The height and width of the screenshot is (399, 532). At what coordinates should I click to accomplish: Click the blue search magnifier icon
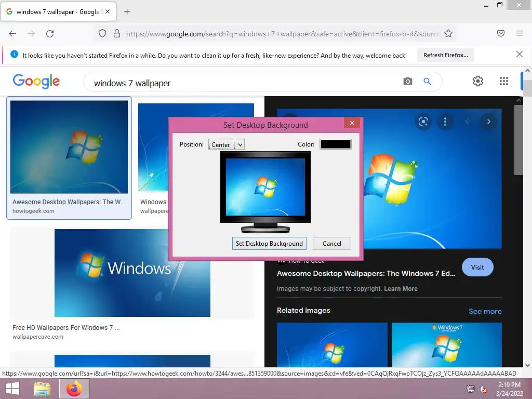click(x=428, y=82)
